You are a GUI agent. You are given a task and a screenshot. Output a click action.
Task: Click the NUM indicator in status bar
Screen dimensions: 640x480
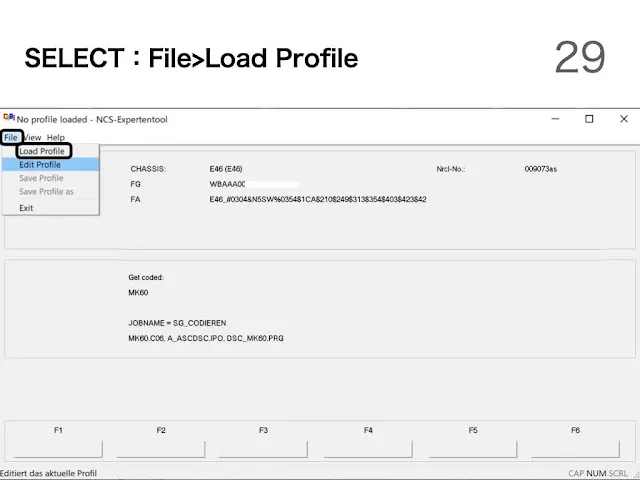click(x=596, y=473)
